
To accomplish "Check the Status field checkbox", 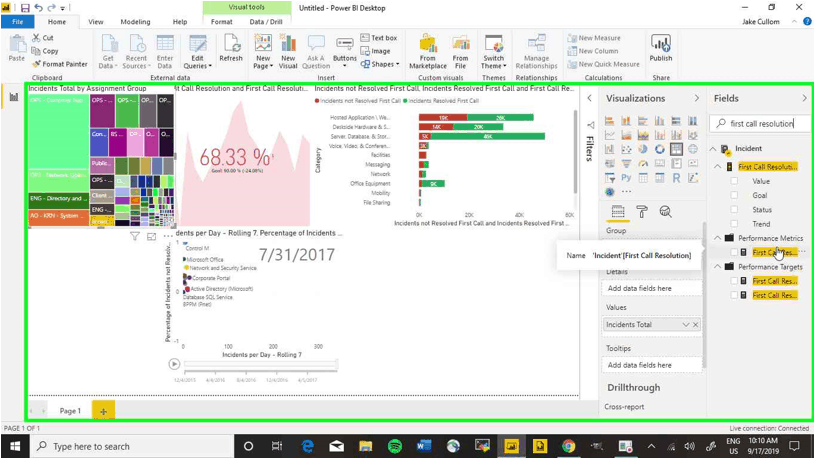I will point(734,210).
